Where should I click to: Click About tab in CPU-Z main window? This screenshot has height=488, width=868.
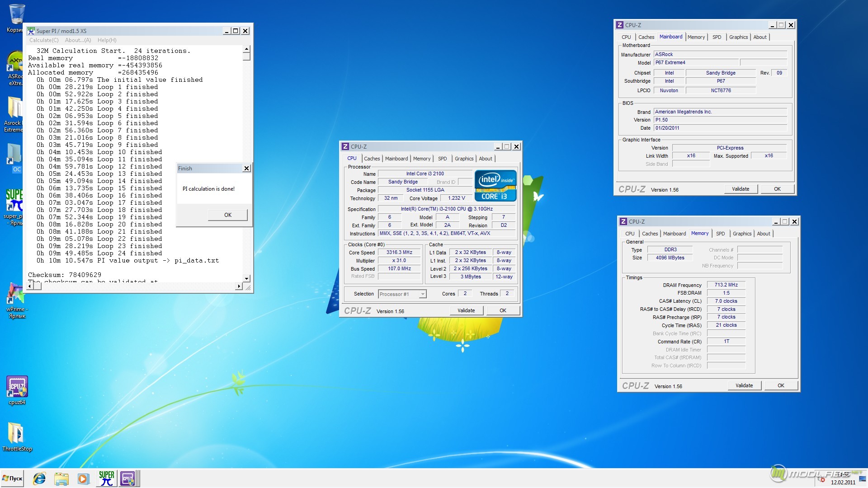(485, 158)
